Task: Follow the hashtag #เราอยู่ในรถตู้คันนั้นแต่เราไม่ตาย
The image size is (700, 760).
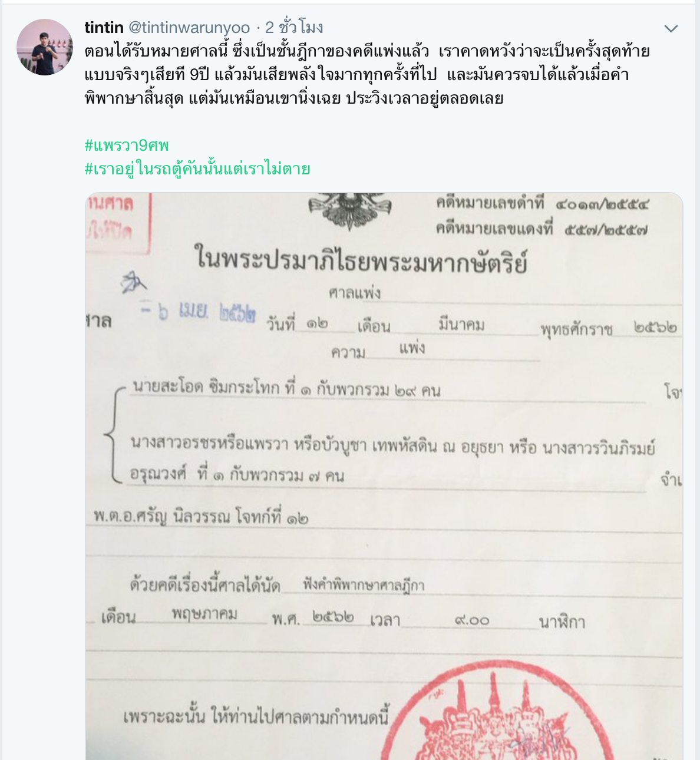Action: coord(197,168)
